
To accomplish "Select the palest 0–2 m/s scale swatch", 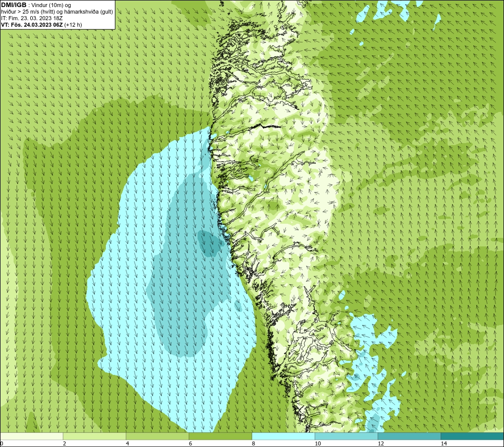I will (31, 436).
